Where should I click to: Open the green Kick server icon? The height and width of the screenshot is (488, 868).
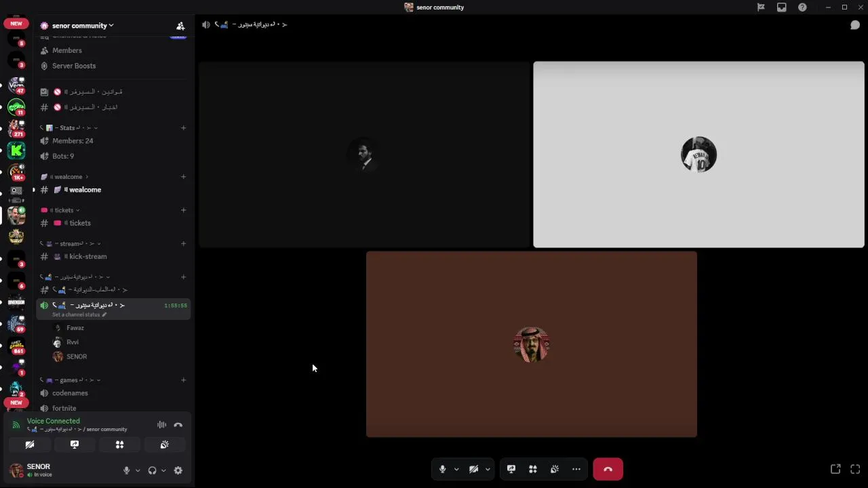point(16,150)
